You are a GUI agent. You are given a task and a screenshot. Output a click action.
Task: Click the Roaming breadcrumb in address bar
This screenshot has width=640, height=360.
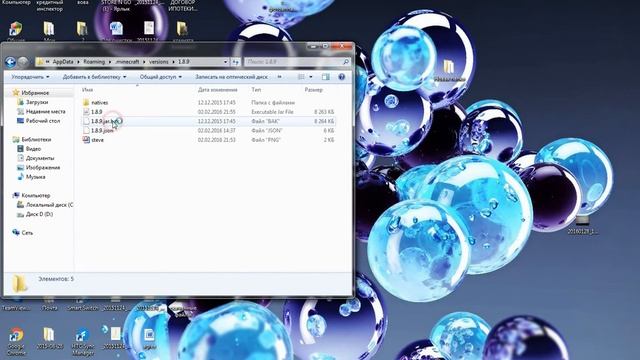[94, 62]
